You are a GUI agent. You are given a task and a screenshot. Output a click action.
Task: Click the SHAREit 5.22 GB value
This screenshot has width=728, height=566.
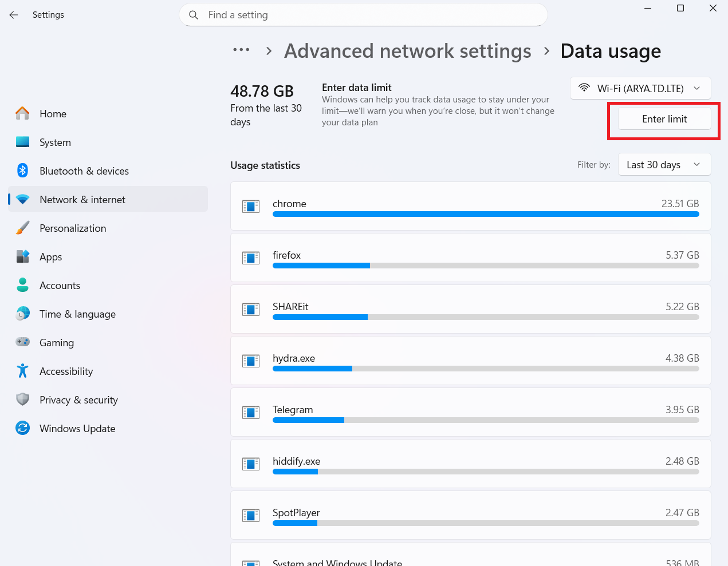pos(682,307)
